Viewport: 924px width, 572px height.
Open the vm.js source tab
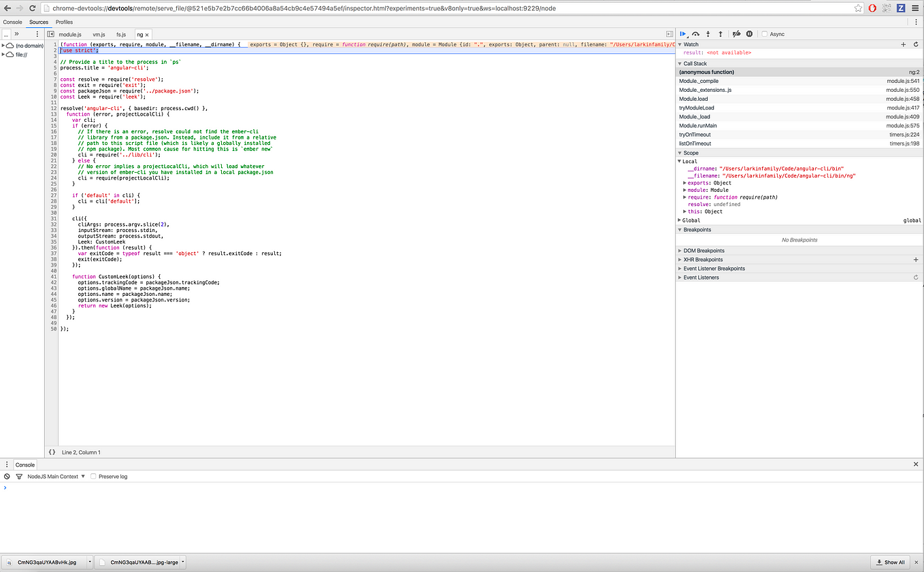coord(99,34)
